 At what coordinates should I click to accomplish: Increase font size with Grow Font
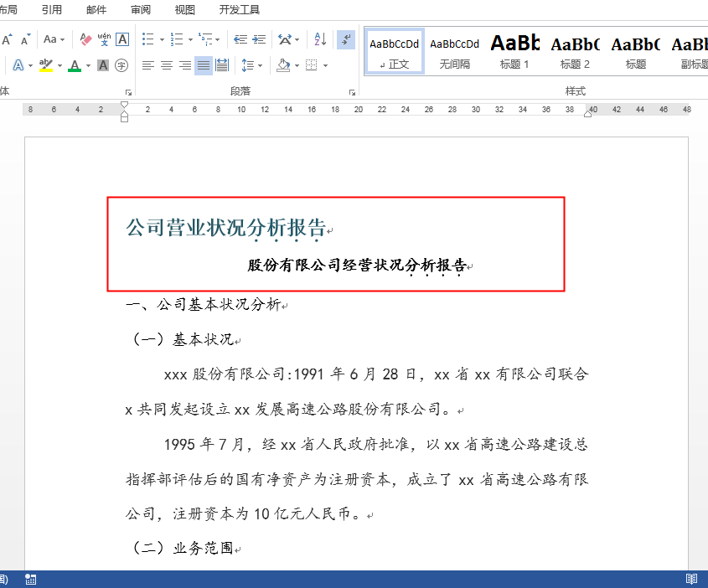click(x=7, y=39)
